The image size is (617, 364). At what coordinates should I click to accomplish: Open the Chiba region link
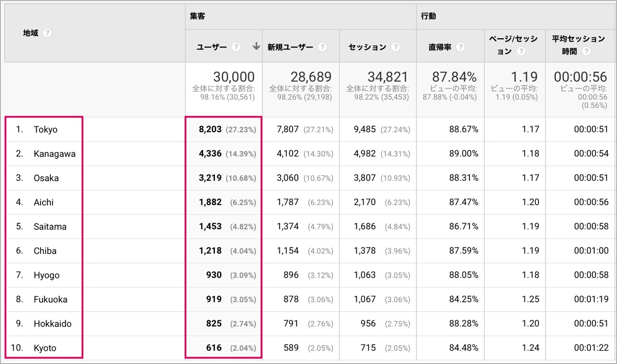coord(45,251)
